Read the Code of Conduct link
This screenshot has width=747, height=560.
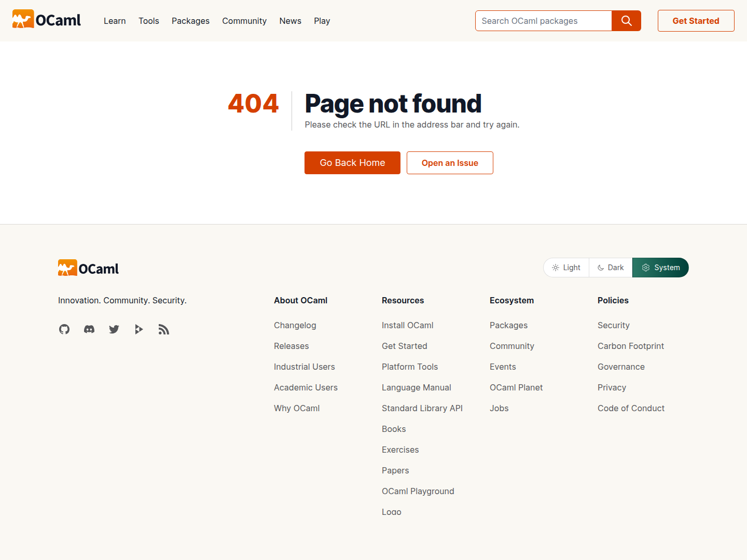pyautogui.click(x=631, y=408)
